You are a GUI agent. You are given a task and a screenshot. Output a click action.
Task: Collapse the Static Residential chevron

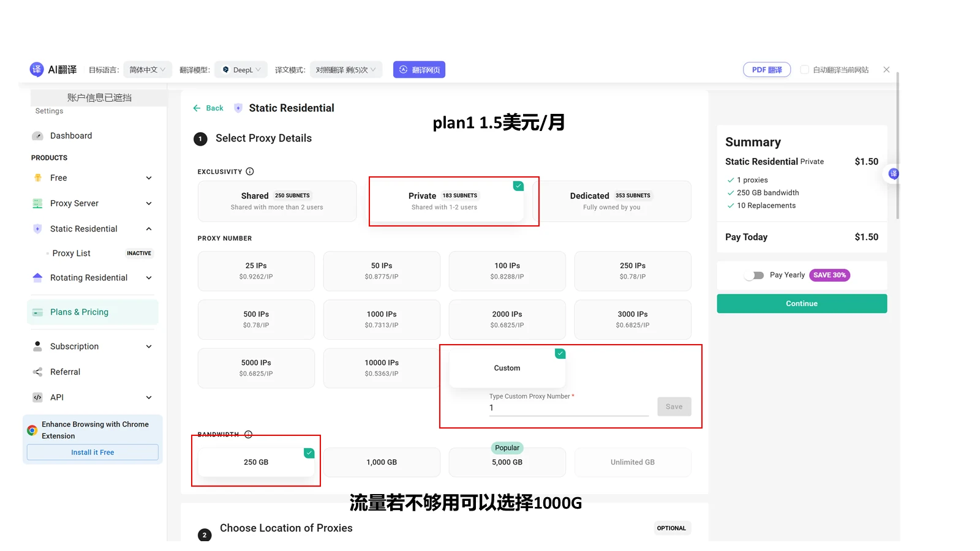point(149,229)
